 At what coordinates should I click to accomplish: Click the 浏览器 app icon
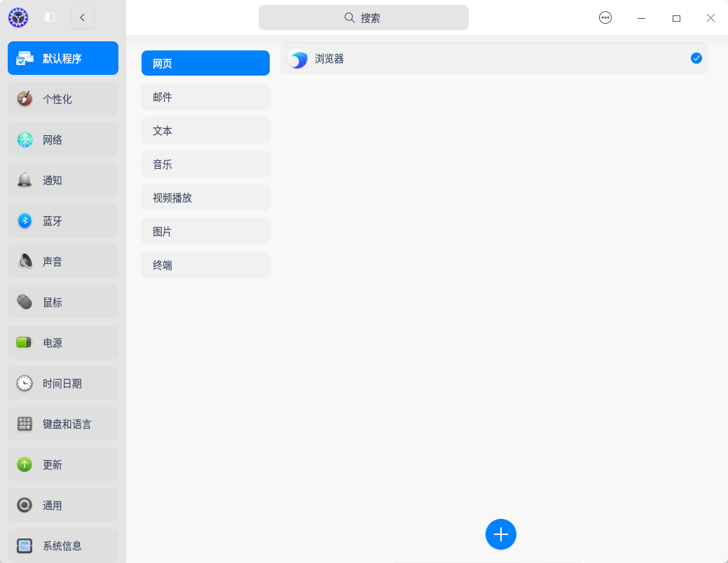297,59
